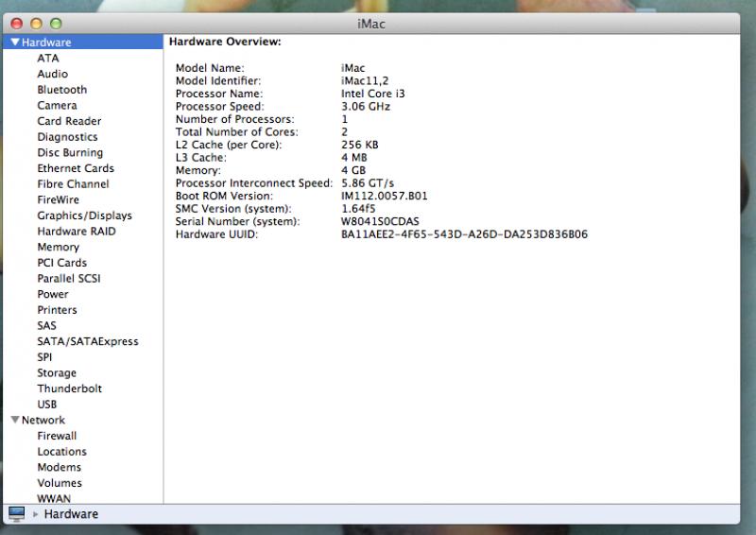
Task: Show the Memory information
Action: point(58,247)
